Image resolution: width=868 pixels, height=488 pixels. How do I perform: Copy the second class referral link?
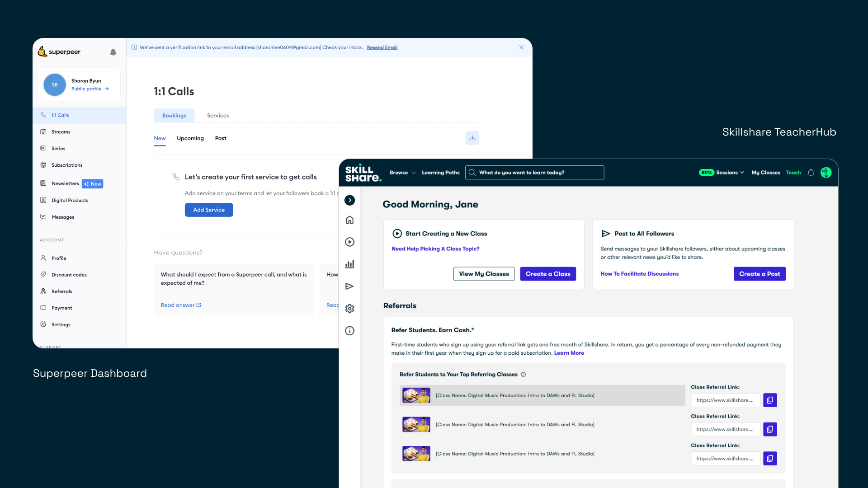click(770, 429)
